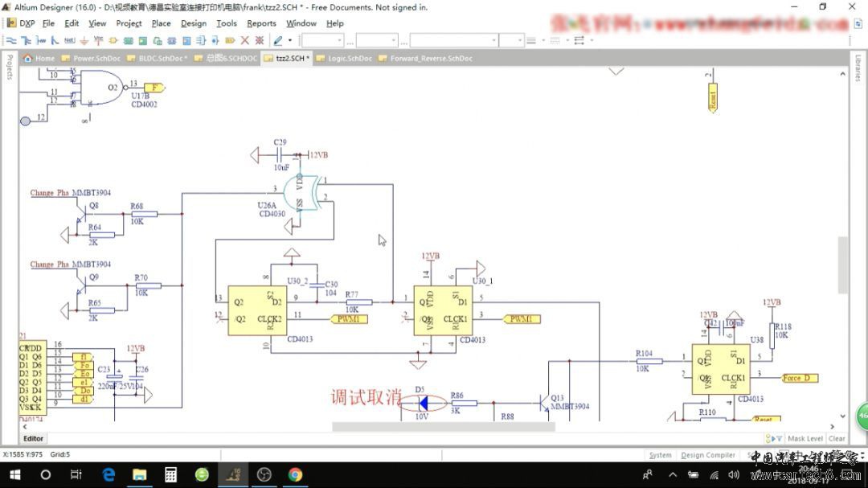Click the horizontal scrollbar thumb
The width and height of the screenshot is (868, 488).
point(444,427)
